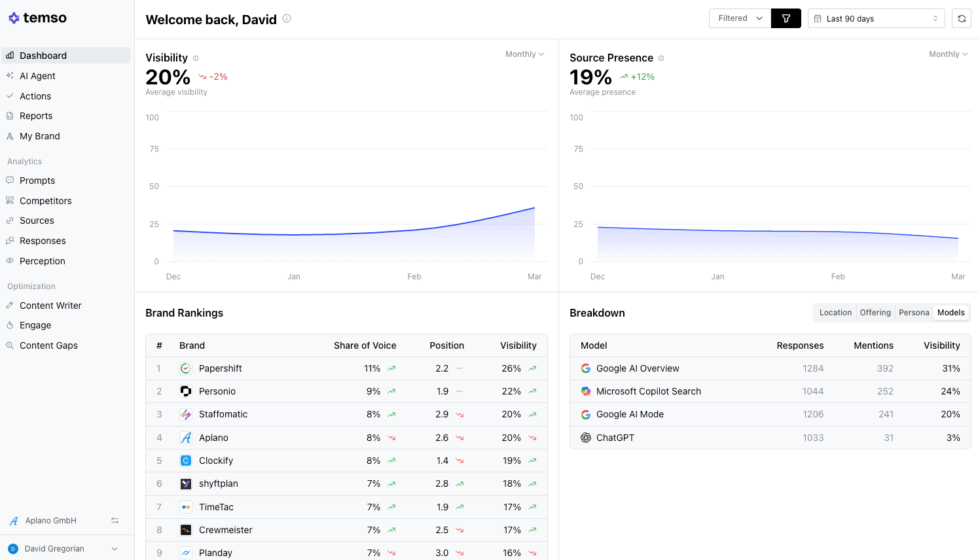
Task: Switch Breakdown to Location view
Action: (x=835, y=313)
